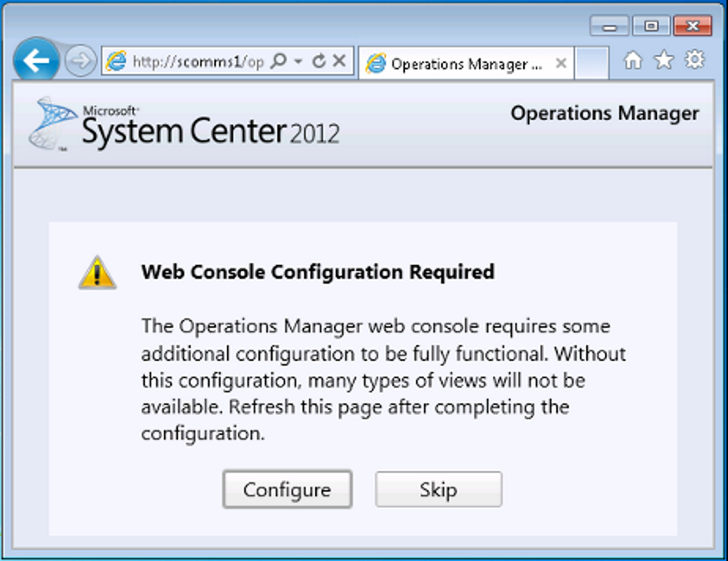The width and height of the screenshot is (728, 561).
Task: Go to the Home page icon
Action: pos(633,60)
